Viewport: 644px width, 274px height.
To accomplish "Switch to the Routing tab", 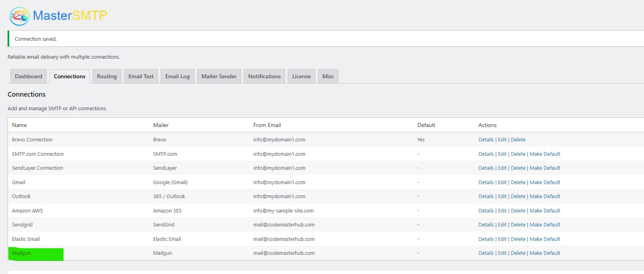I will tap(107, 76).
